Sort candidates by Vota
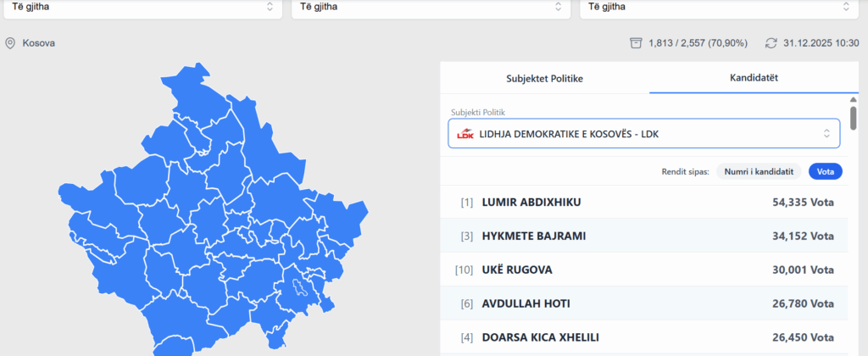868x356 pixels. (x=824, y=171)
